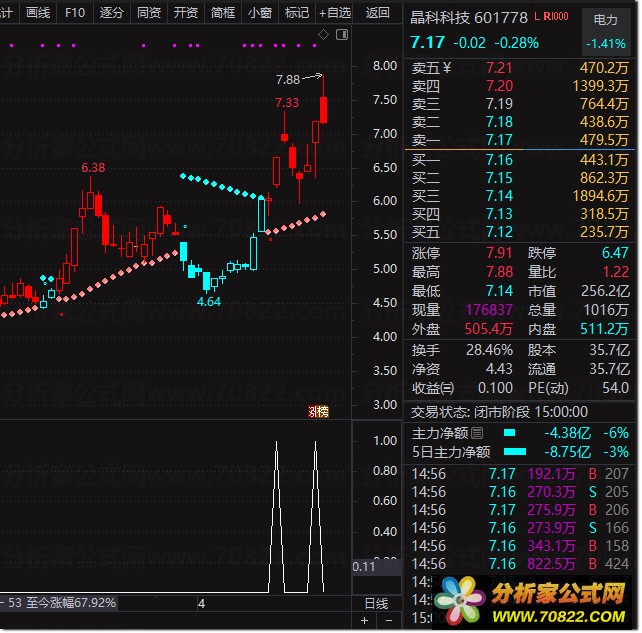Select the tick row 822.5万 B 424
Image resolution: width=642 pixels, height=633 pixels.
coord(520,564)
